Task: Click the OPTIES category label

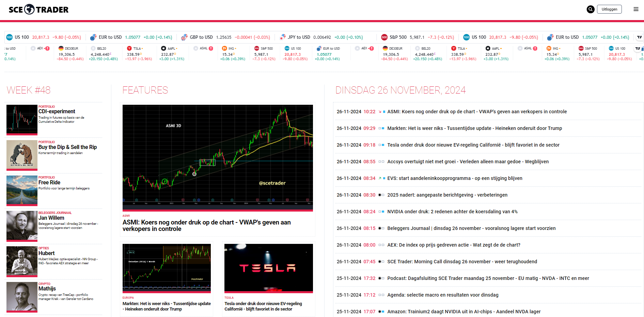Action: (44, 248)
